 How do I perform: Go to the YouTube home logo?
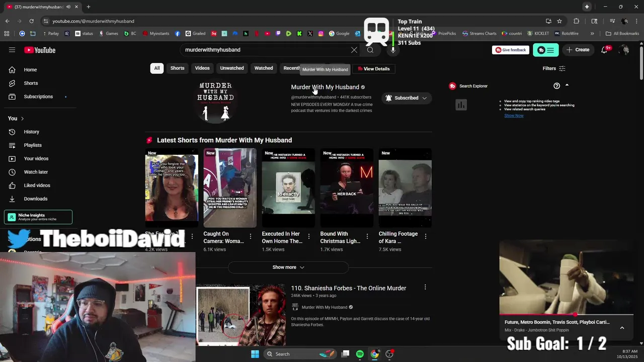[x=40, y=50]
